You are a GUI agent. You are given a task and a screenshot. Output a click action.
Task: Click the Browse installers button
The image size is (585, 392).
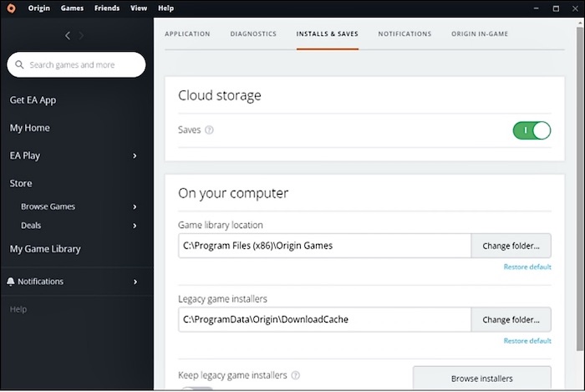tap(481, 379)
